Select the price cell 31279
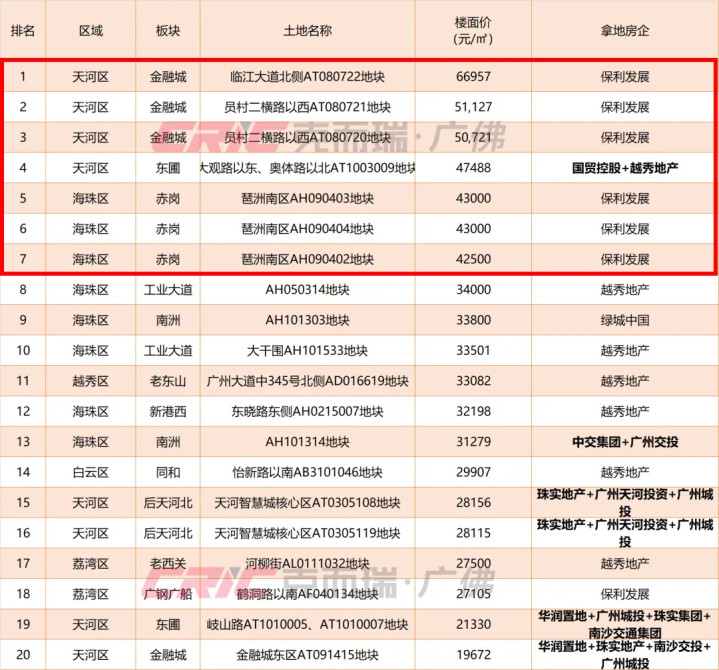Viewport: 719px width, 670px height. [x=473, y=442]
